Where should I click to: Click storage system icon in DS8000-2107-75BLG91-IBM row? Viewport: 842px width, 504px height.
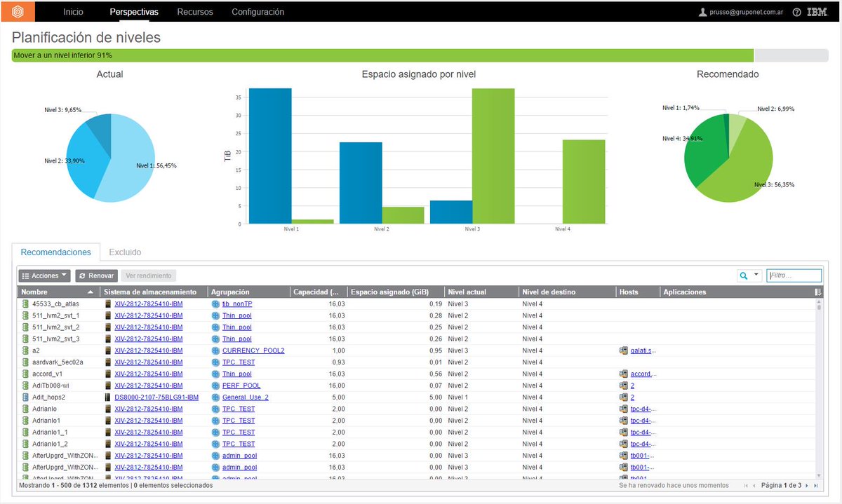108,397
